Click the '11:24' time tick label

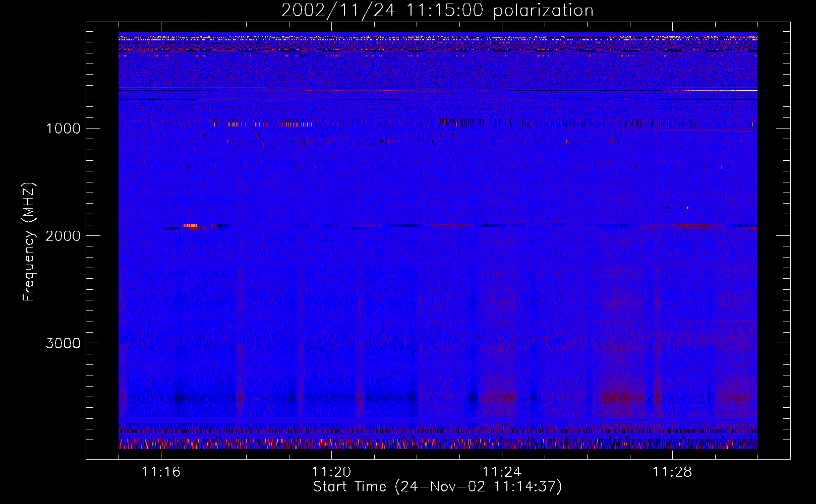coord(502,472)
